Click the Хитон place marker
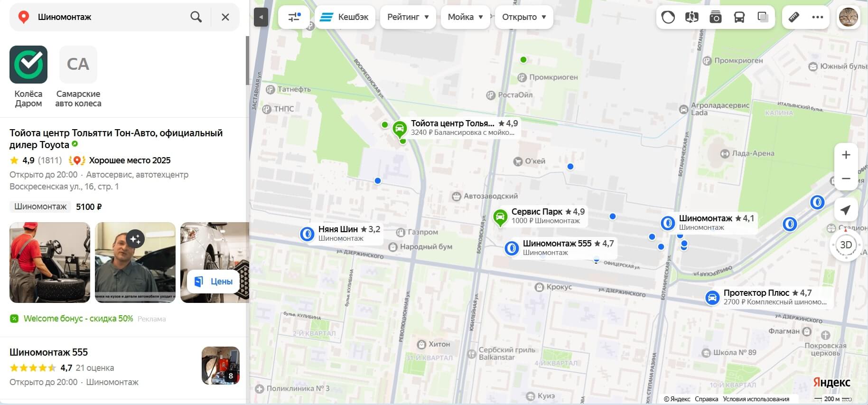This screenshot has width=868, height=405. (421, 344)
